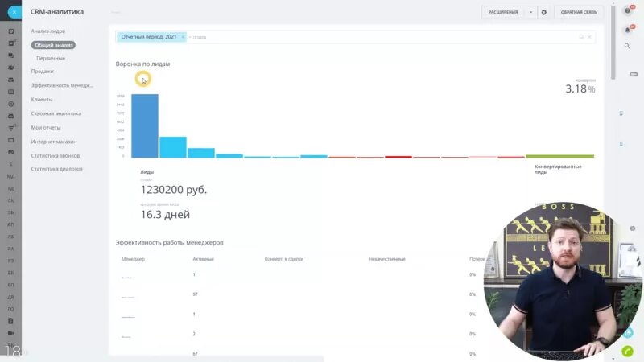
Task: Click the search magnifier inside filter field
Action: coord(581,37)
